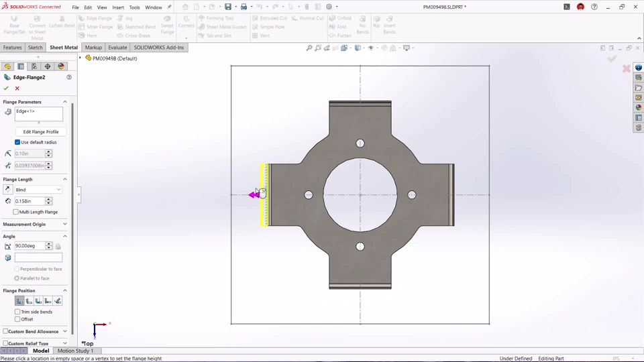
Task: Switch to the Evaluate tab
Action: (x=117, y=48)
